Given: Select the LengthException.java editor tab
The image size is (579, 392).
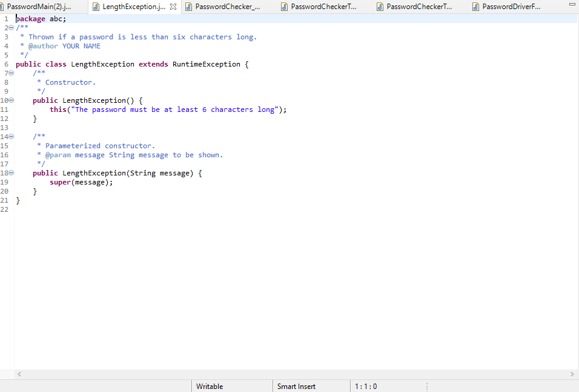Looking at the screenshot, I should (x=134, y=7).
